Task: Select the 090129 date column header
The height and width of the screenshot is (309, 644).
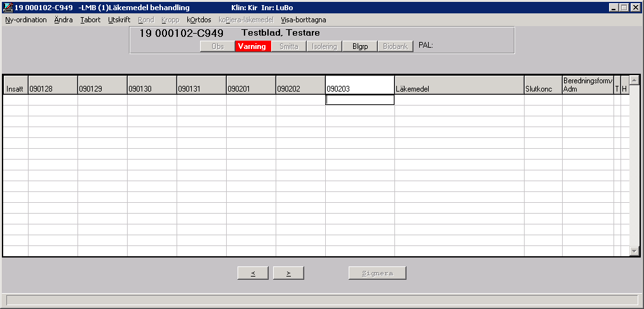Action: pyautogui.click(x=103, y=85)
